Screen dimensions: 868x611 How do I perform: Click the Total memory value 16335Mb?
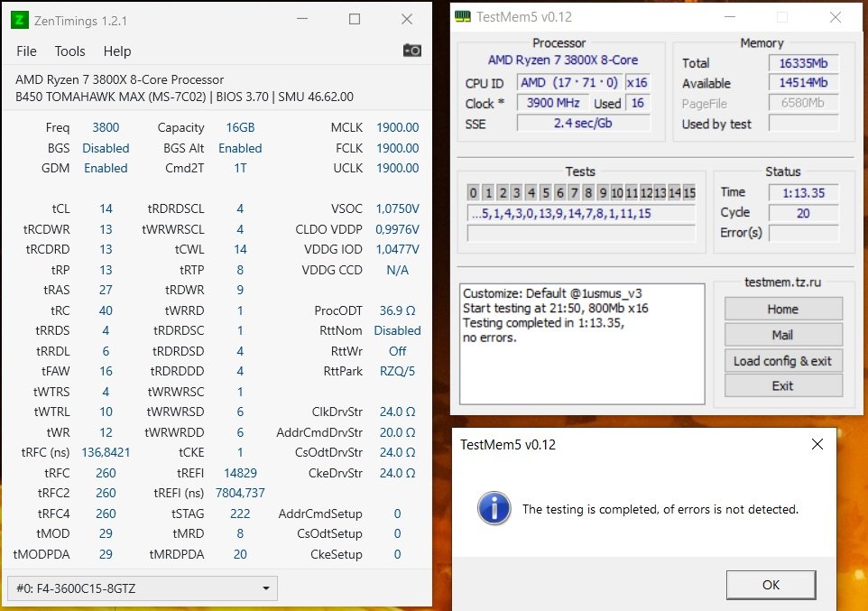click(803, 63)
